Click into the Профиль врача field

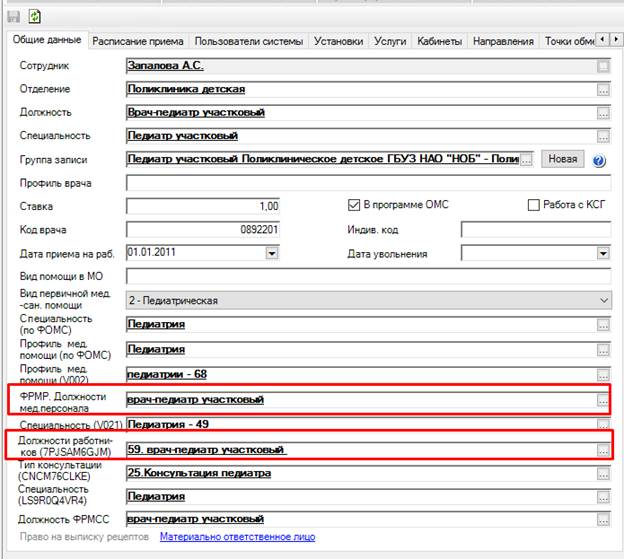click(368, 183)
